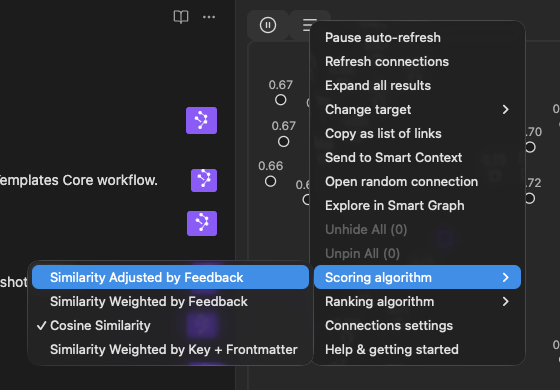Click the top 0.67 graph node circle
The image size is (560, 390).
pyautogui.click(x=281, y=100)
